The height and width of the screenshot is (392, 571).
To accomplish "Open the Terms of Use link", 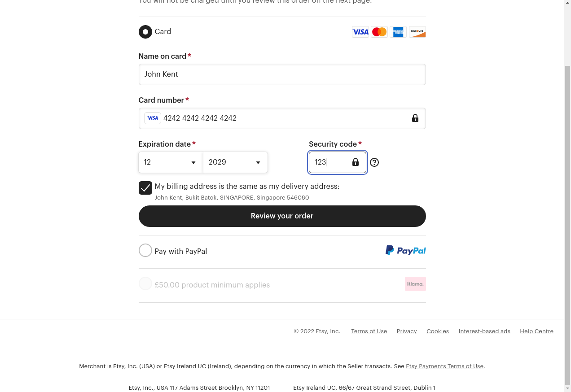I will click(x=369, y=331).
